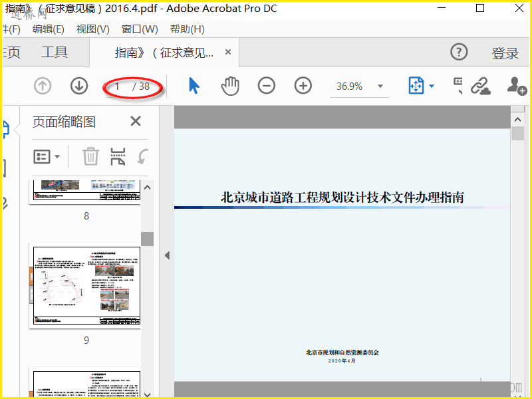The width and height of the screenshot is (532, 399).
Task: Maximize the Acrobat window
Action: [x=480, y=8]
